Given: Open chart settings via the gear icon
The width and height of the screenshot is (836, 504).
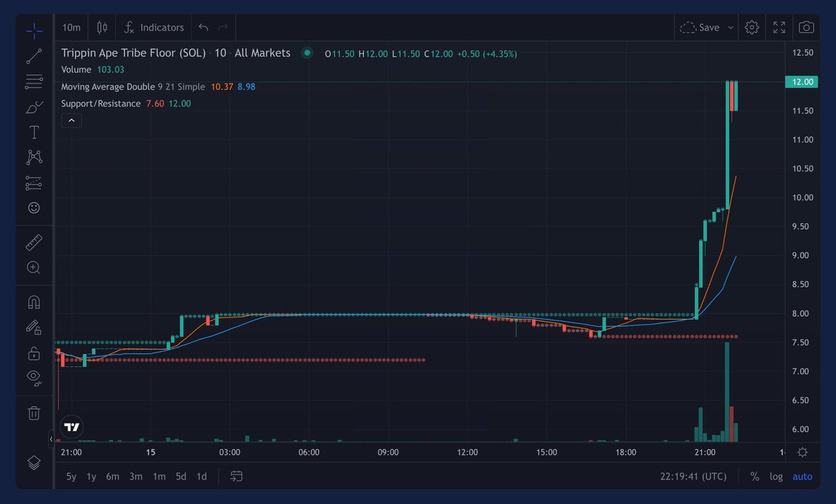Looking at the screenshot, I should [752, 27].
